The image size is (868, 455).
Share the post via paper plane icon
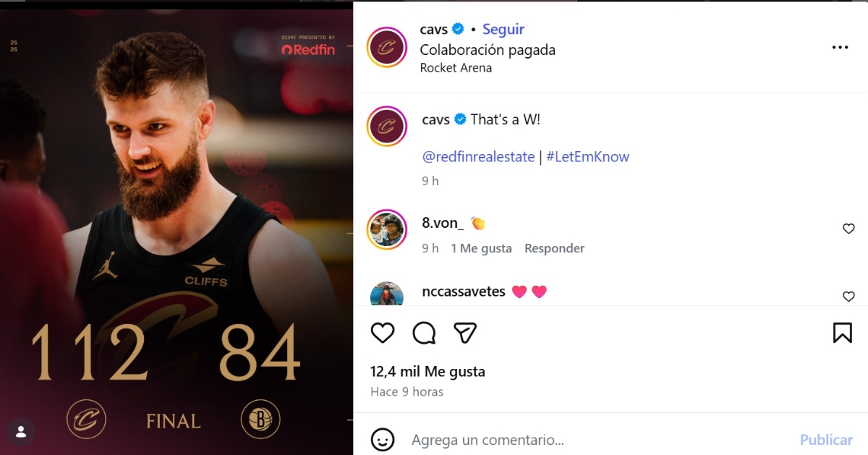coord(465,333)
